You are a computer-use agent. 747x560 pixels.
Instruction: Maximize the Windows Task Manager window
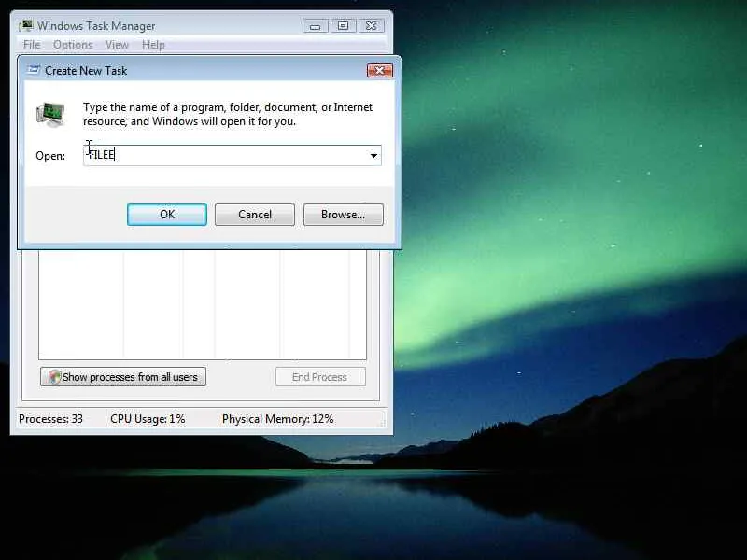343,26
